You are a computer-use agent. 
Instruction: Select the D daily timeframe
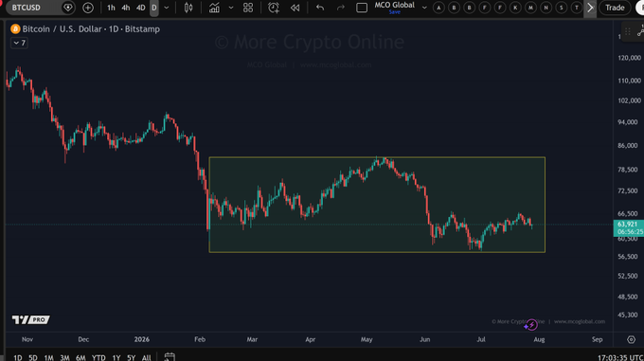pyautogui.click(x=154, y=8)
